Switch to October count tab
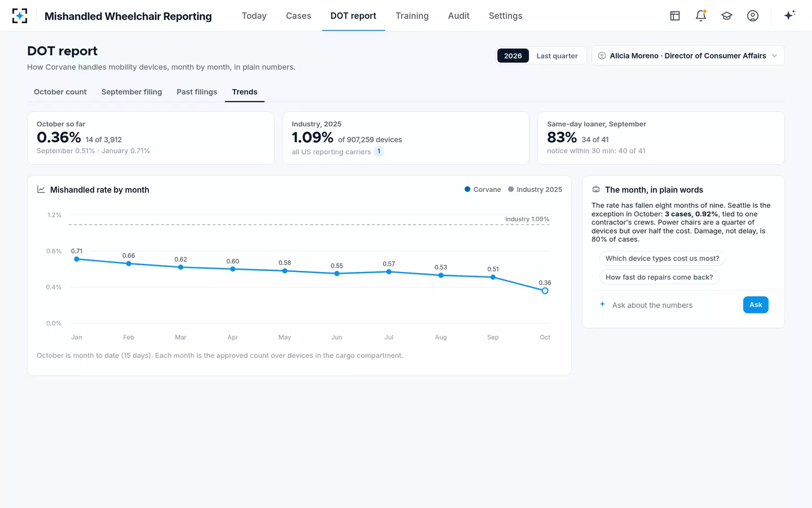 pyautogui.click(x=60, y=92)
